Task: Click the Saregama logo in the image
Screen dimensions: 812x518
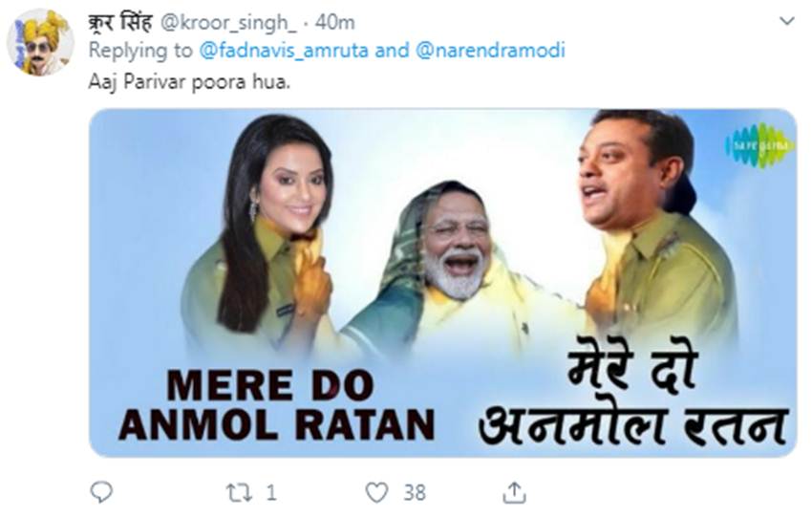Action: click(759, 145)
